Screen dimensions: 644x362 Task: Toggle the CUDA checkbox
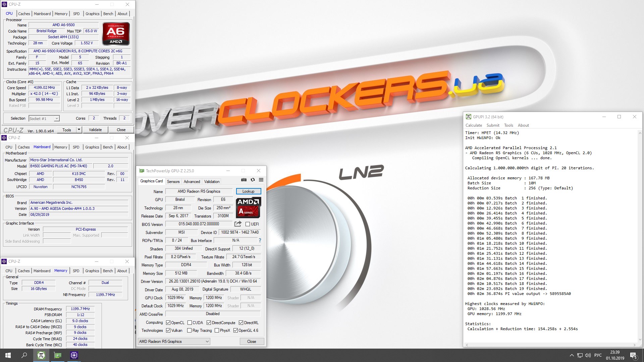[x=190, y=322]
